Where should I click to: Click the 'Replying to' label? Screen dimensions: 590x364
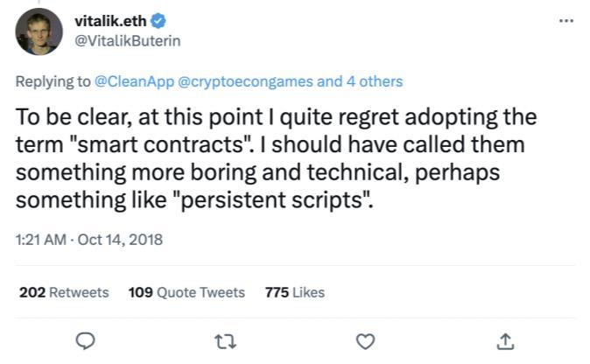click(53, 81)
